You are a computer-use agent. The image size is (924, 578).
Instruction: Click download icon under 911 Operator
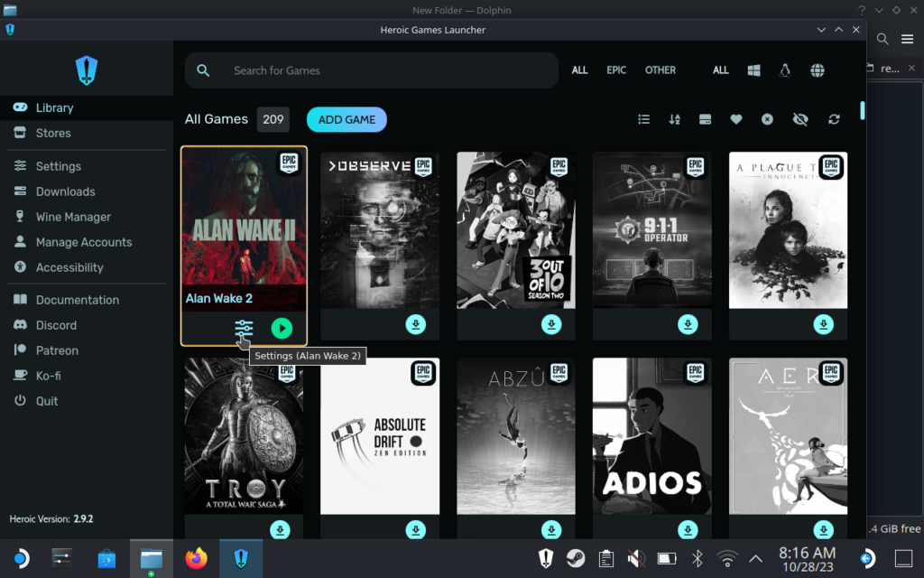click(688, 324)
